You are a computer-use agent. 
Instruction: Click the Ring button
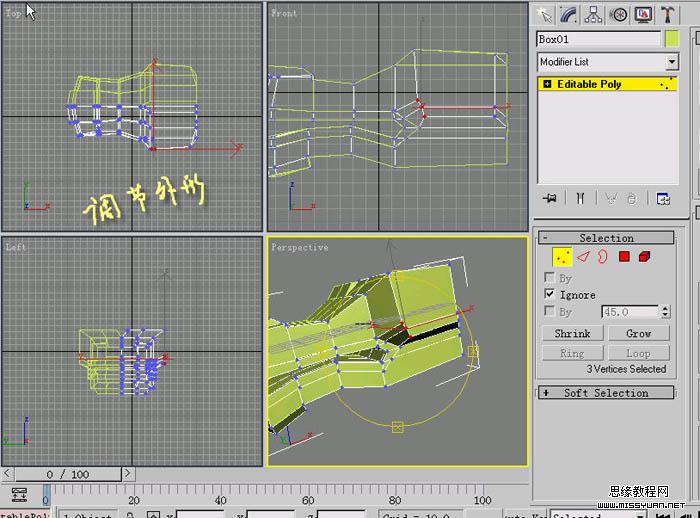coord(572,353)
